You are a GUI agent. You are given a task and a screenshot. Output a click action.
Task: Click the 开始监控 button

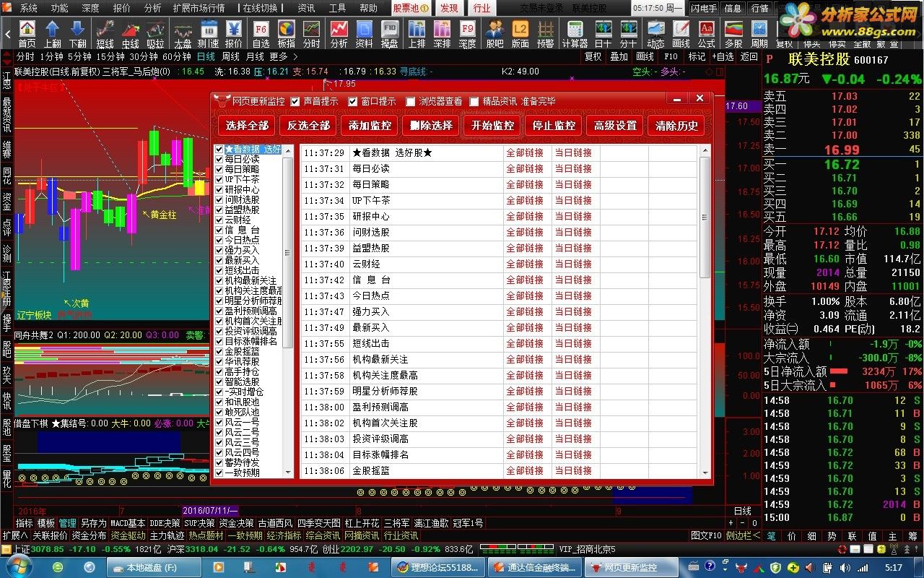492,126
